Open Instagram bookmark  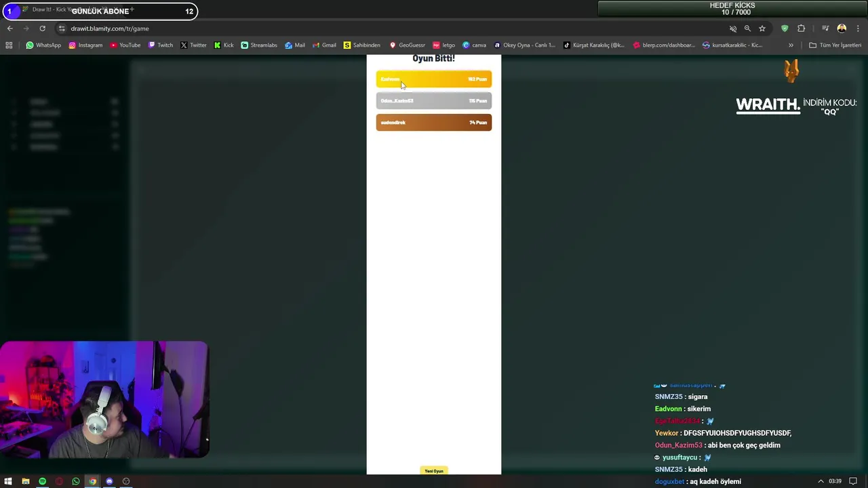coord(85,45)
